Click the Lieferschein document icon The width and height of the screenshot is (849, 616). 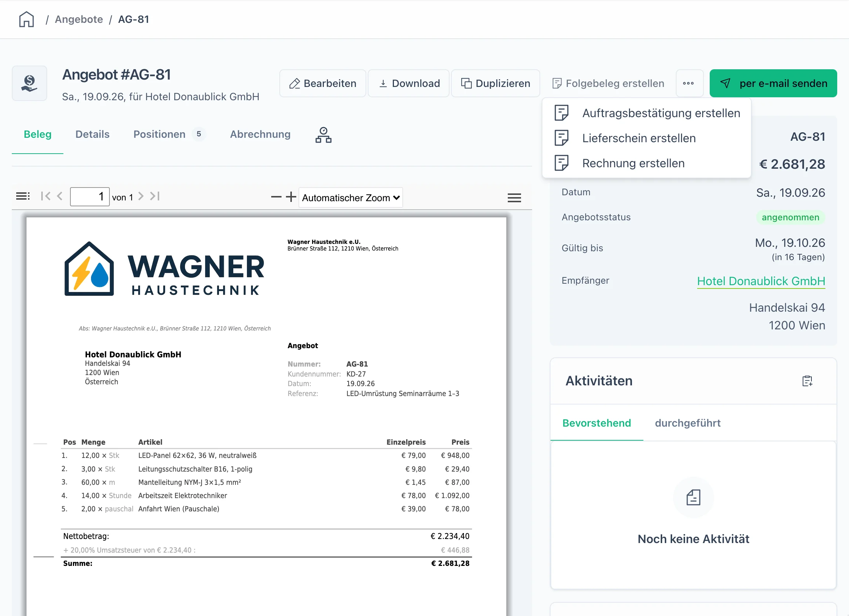coord(562,138)
